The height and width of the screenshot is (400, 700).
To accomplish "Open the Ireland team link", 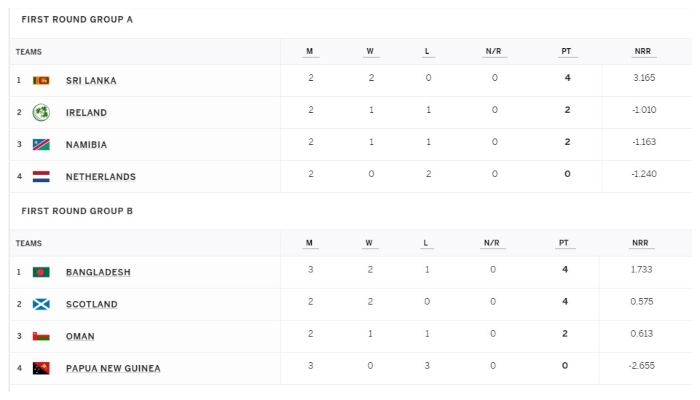I will click(x=86, y=113).
